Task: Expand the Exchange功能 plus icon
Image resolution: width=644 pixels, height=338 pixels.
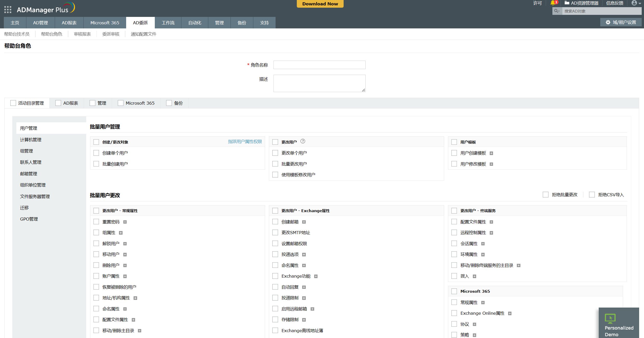Action: pos(316,276)
